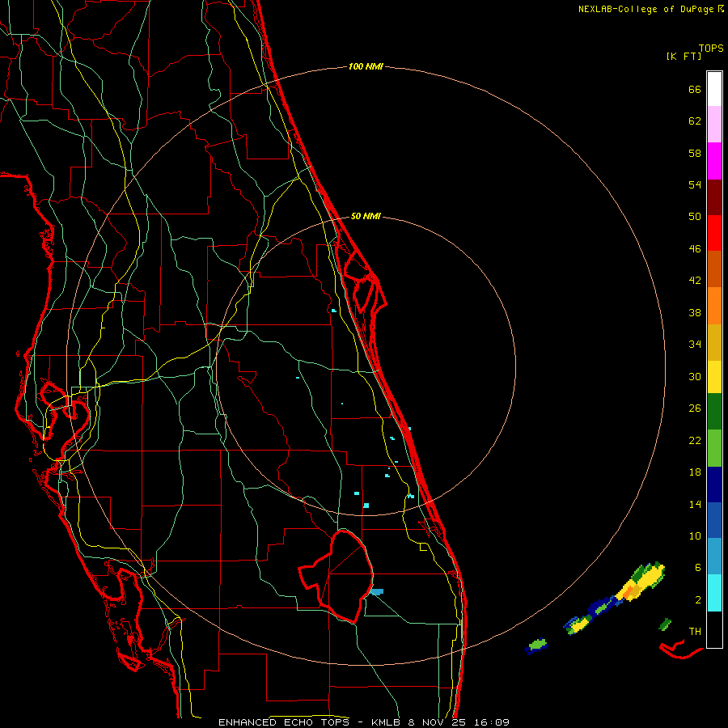
Task: Click the "[K FT]" units label
Action: [684, 56]
